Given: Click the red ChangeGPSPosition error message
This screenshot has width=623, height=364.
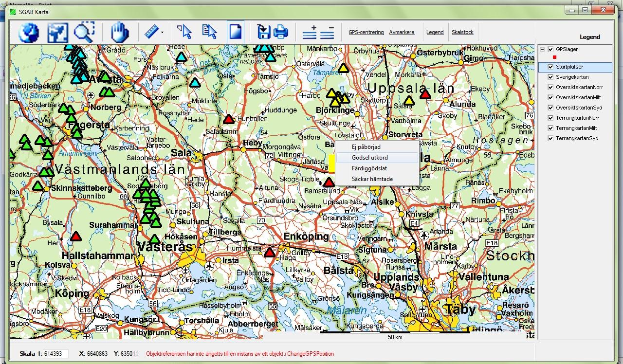Looking at the screenshot, I should coord(240,354).
